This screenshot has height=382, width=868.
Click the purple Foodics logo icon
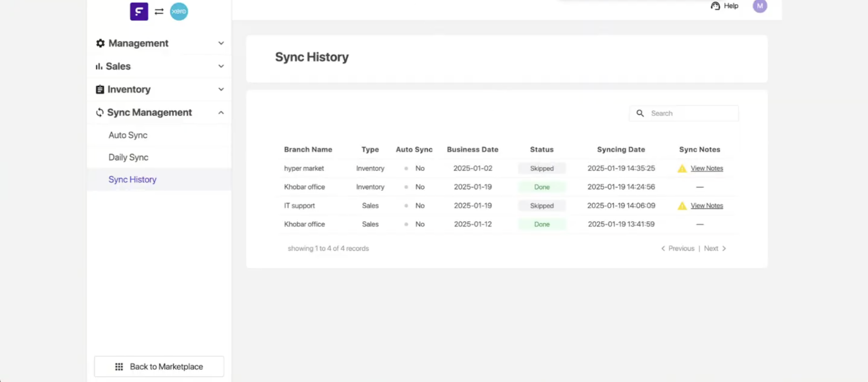click(x=139, y=11)
